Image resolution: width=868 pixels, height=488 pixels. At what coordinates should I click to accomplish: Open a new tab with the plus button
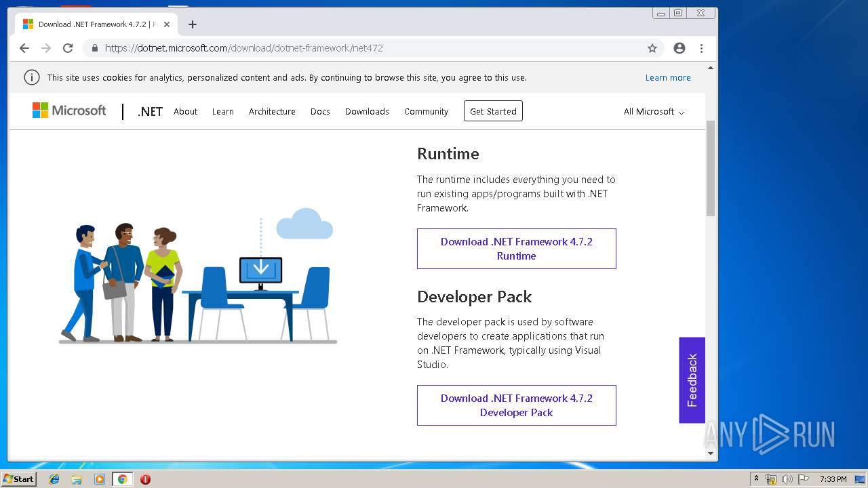193,24
